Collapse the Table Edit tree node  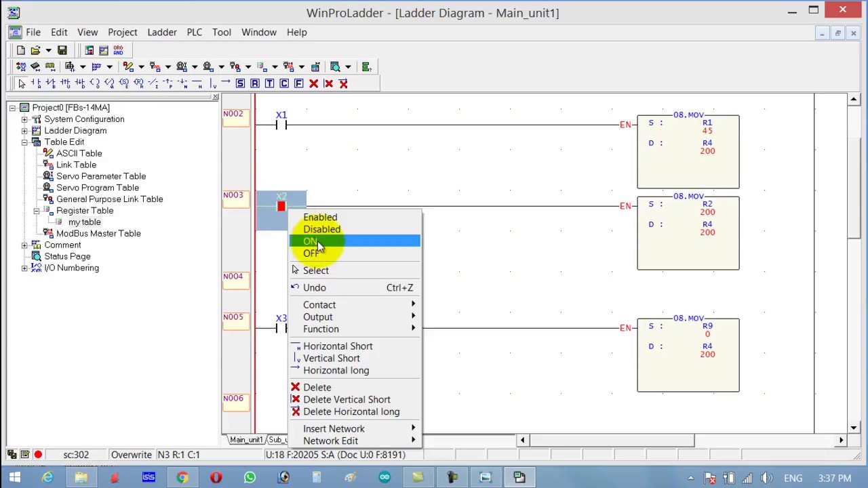coord(24,142)
